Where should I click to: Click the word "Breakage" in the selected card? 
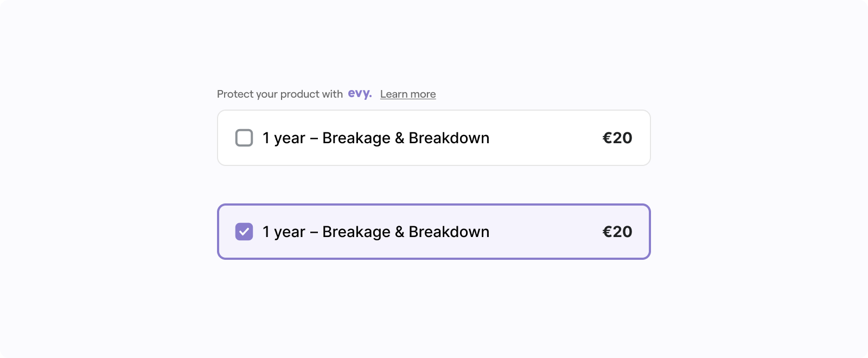(x=356, y=232)
